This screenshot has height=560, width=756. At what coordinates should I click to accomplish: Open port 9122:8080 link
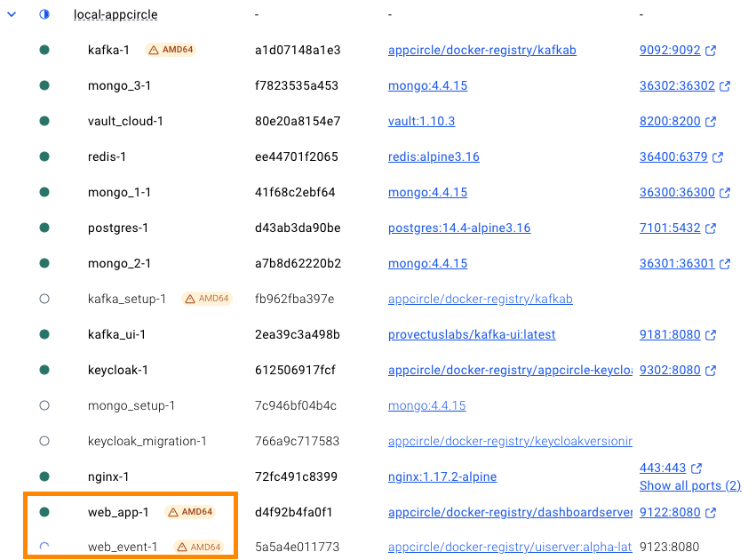[670, 512]
